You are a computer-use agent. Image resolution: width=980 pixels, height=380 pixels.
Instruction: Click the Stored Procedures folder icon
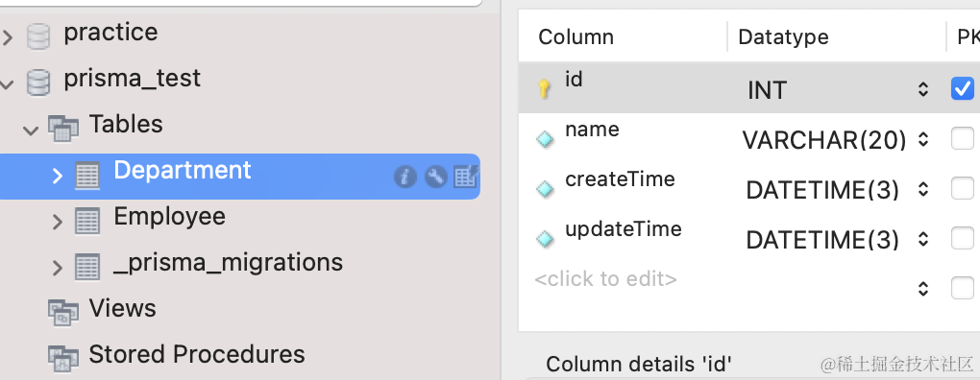(x=63, y=358)
